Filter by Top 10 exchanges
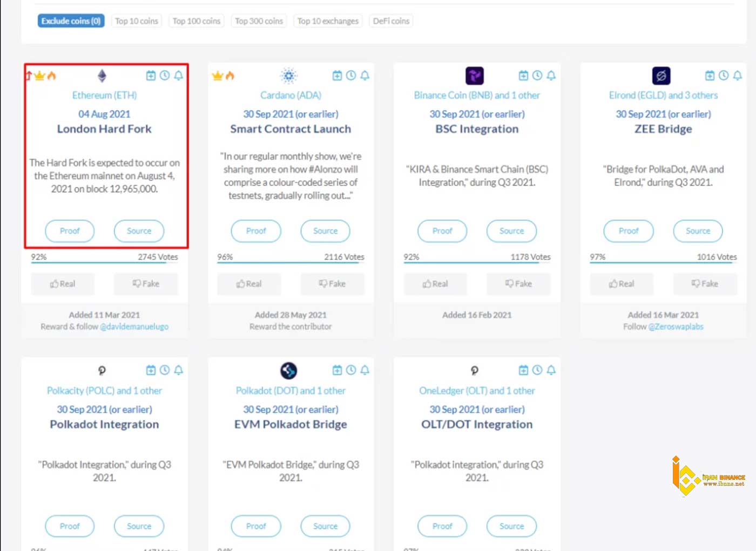 click(328, 21)
